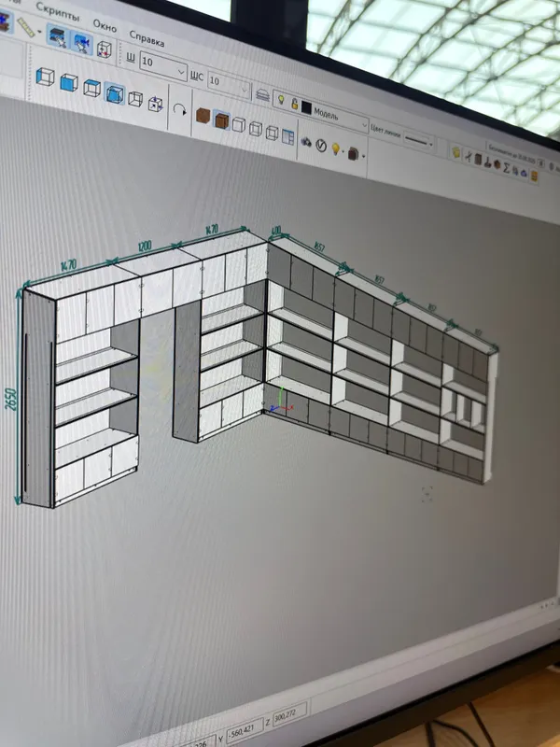Click the crossed tools icon in right toolbar
Screen dimensions: 560x747
click(x=469, y=156)
